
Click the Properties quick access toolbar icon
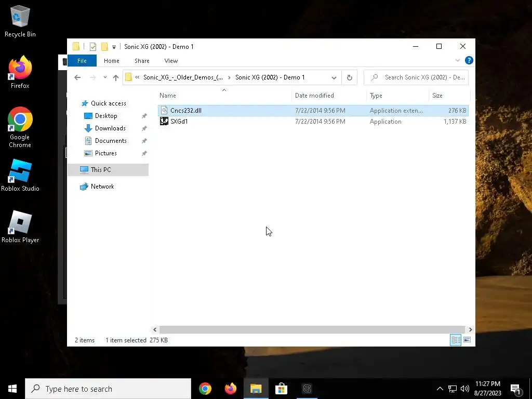pyautogui.click(x=92, y=46)
